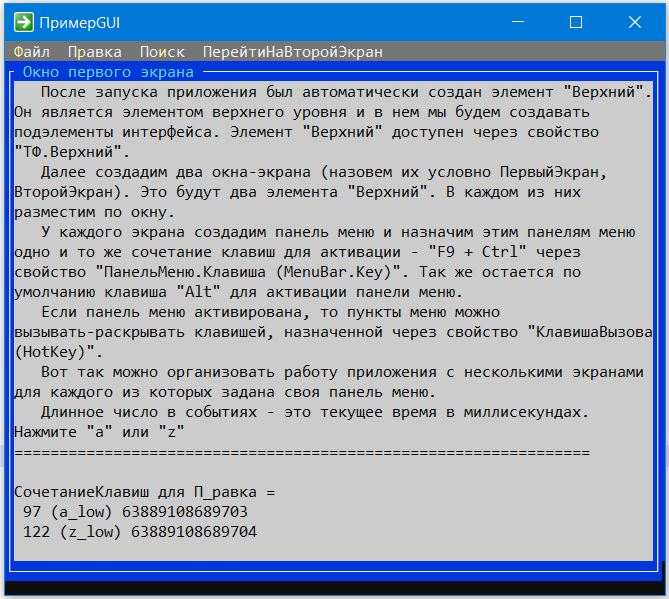Click the "(HotKey)" text line
The height and width of the screenshot is (599, 669).
(x=58, y=352)
